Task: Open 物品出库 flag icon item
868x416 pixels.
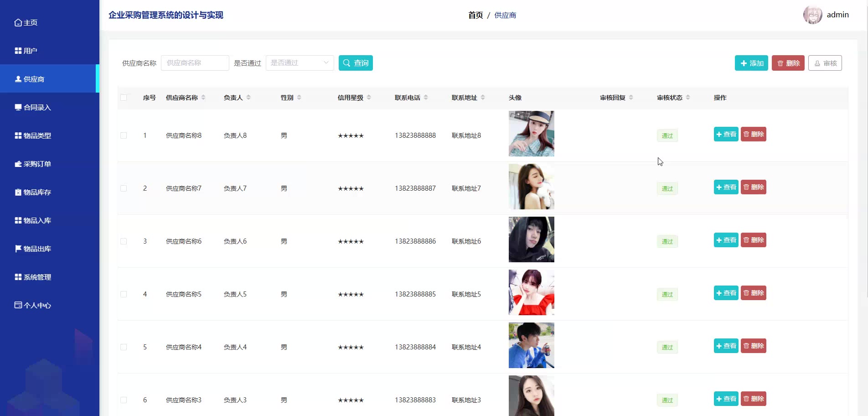Action: pyautogui.click(x=18, y=249)
